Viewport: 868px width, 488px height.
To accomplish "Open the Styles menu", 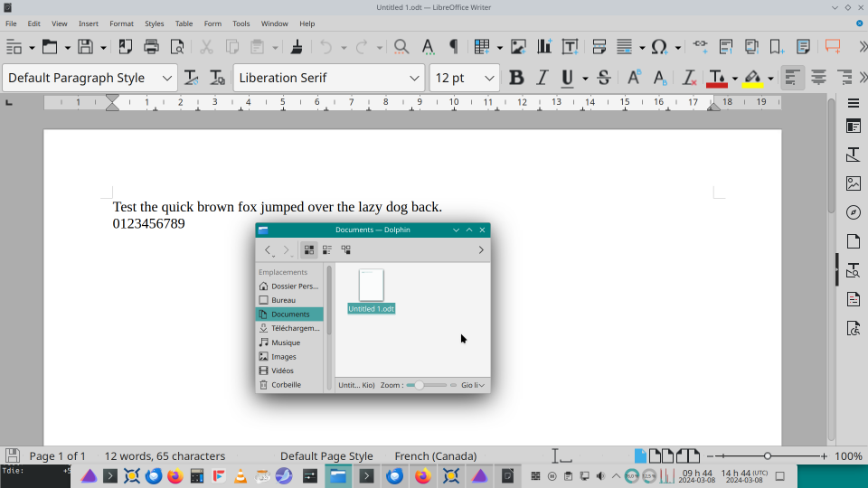I will pos(154,23).
